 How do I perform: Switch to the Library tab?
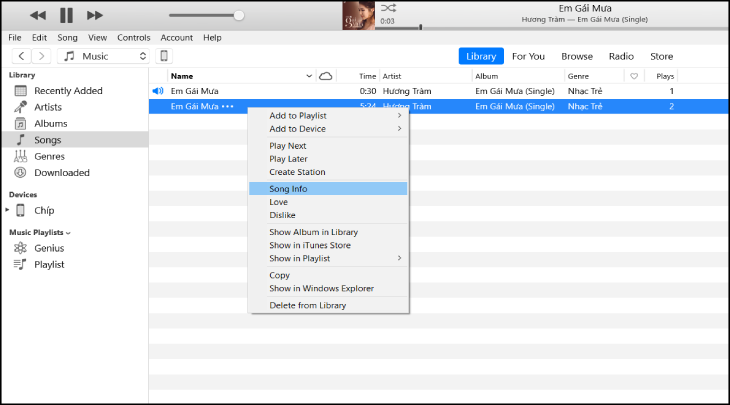coord(481,56)
